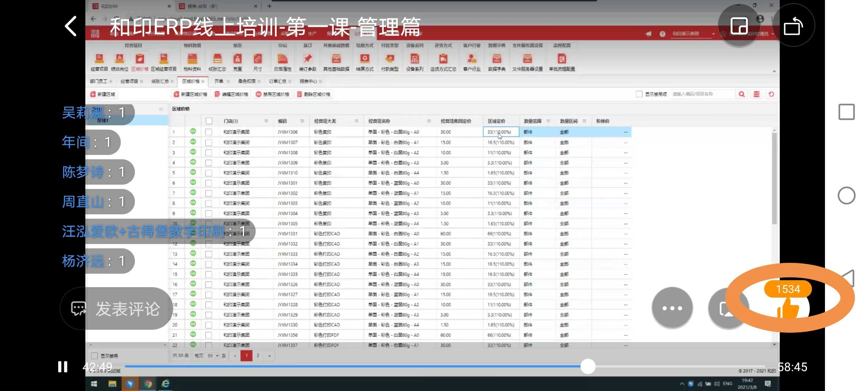
Task: Toggle the 显示禁用项 checkbox in toolbar
Action: (x=639, y=94)
